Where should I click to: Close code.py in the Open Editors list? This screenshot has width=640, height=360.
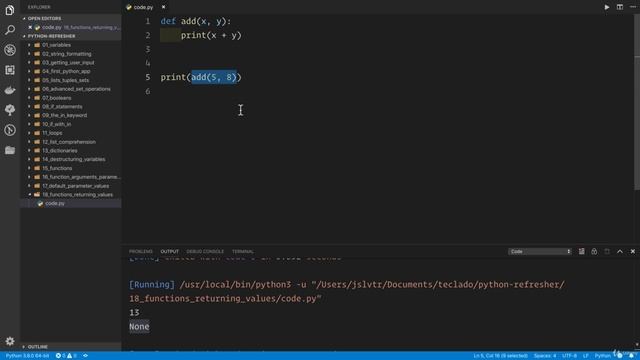click(x=30, y=27)
